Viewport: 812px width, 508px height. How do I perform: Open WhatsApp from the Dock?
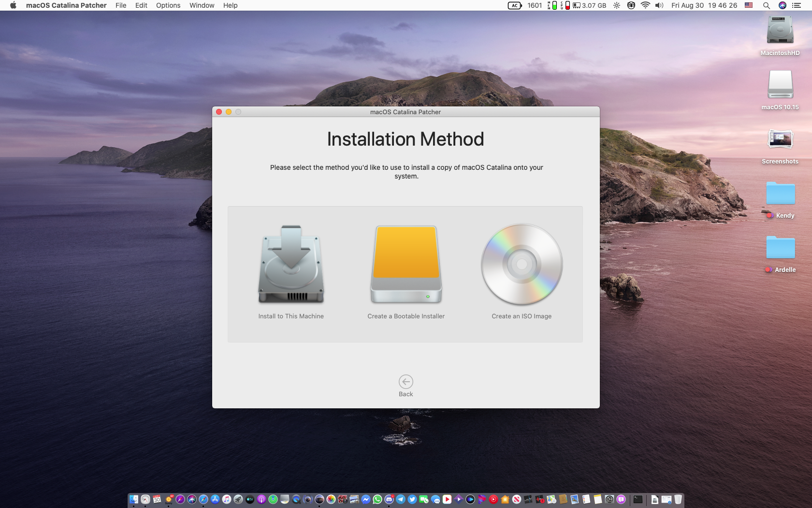[377, 499]
